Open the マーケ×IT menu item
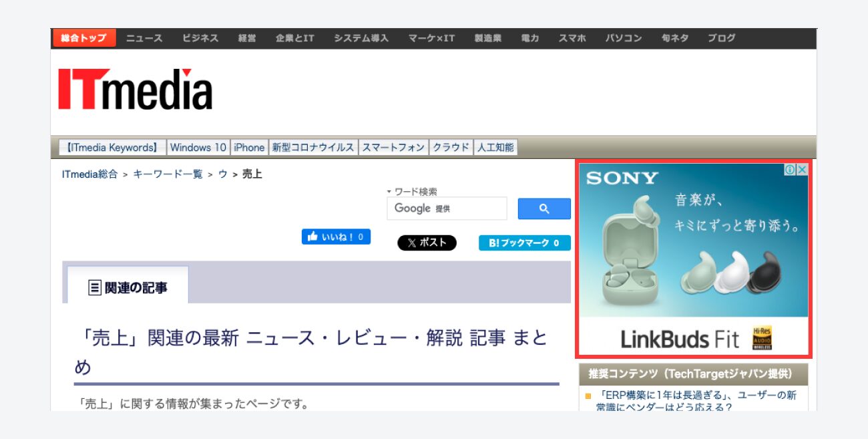Viewport: 868px width, 439px height. (x=431, y=38)
